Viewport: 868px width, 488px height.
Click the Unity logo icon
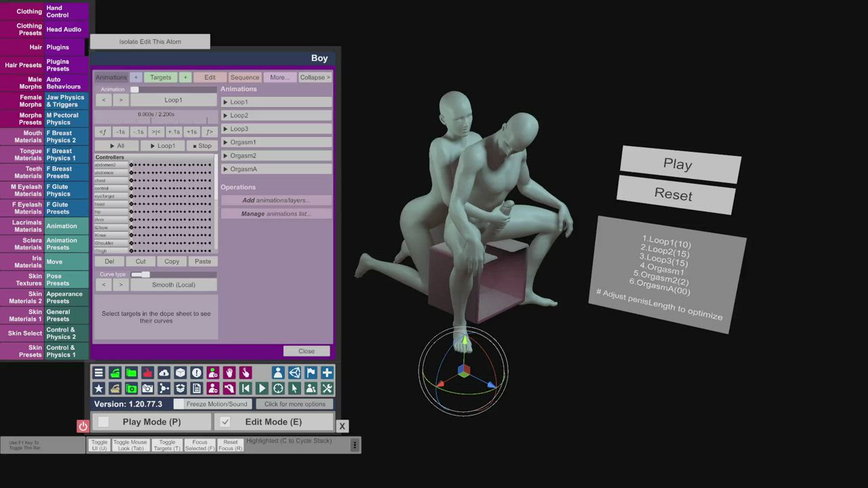pyautogui.click(x=294, y=373)
